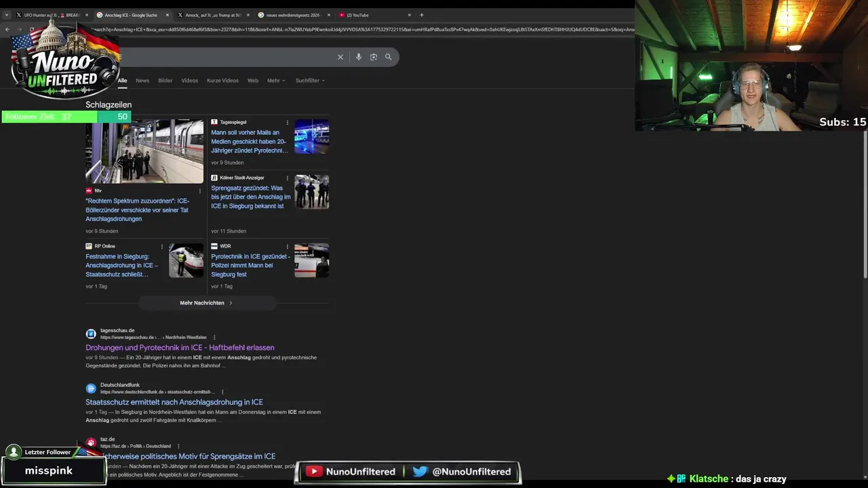Viewport: 868px width, 488px height.
Task: Click the "vor 11 Stunden" timestamp text
Action: pyautogui.click(x=229, y=231)
